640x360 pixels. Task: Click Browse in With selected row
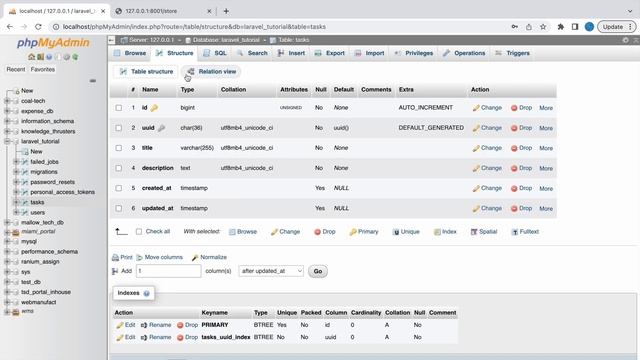243,232
